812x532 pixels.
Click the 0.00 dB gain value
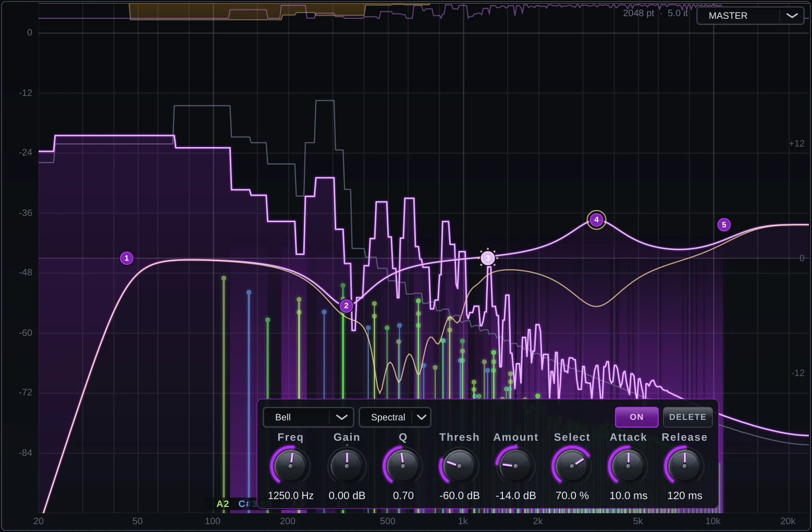[347, 495]
